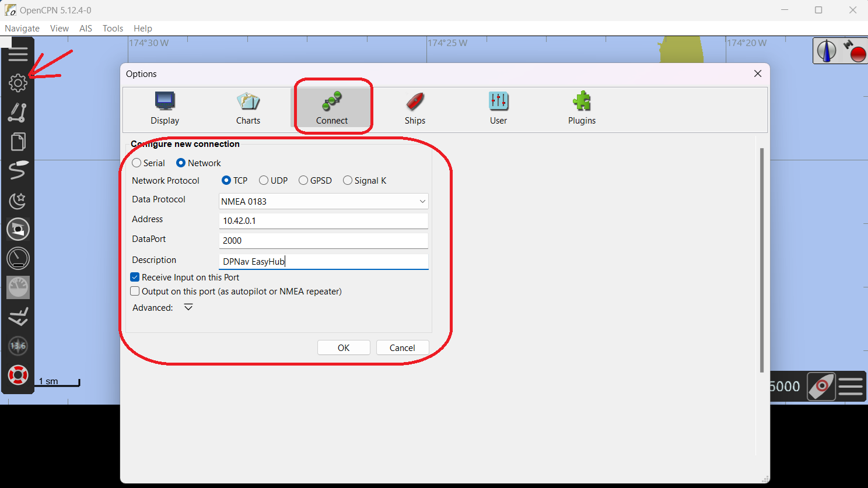Open the hamburger menu at bottom right

(x=850, y=387)
